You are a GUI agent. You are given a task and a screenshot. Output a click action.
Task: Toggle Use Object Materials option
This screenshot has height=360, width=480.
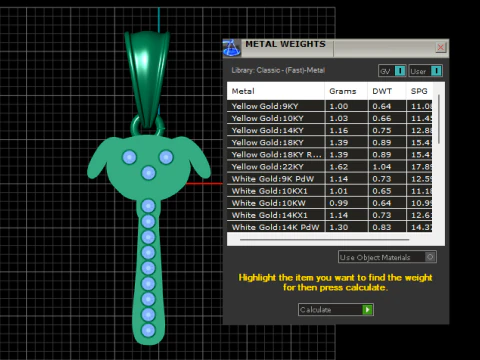pos(387,257)
